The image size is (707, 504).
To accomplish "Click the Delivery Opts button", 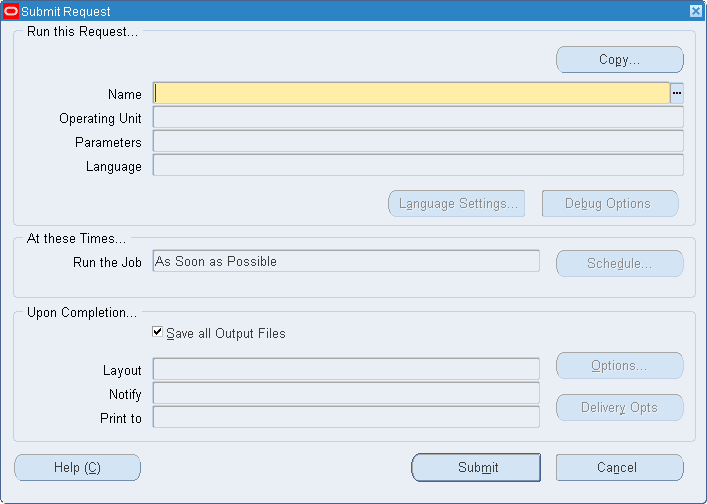I will click(620, 408).
